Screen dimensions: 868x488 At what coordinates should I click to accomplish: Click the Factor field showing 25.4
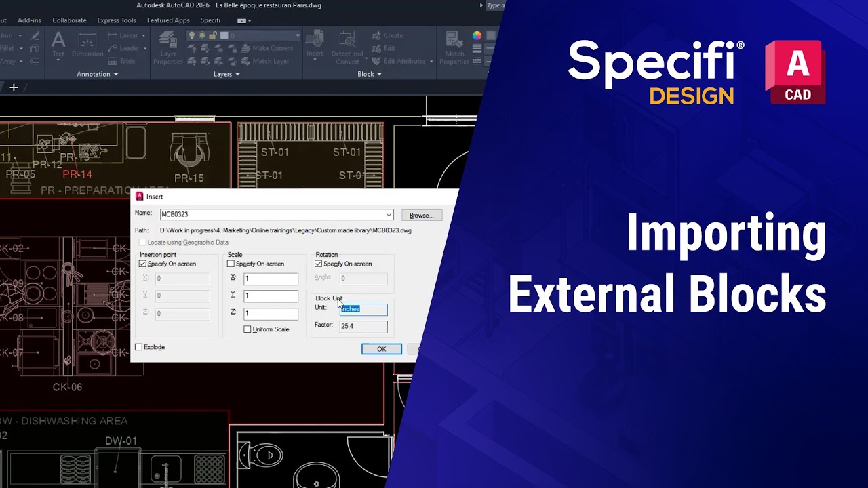tap(363, 327)
